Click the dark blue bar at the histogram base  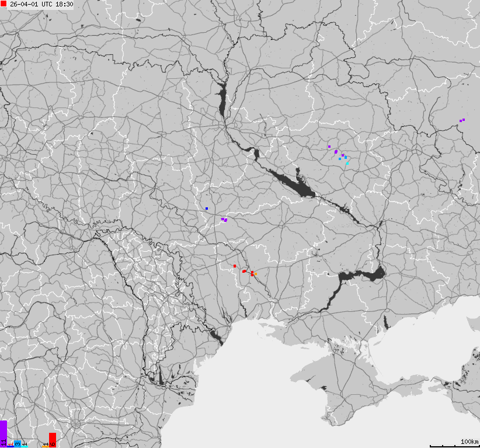(x=10, y=446)
